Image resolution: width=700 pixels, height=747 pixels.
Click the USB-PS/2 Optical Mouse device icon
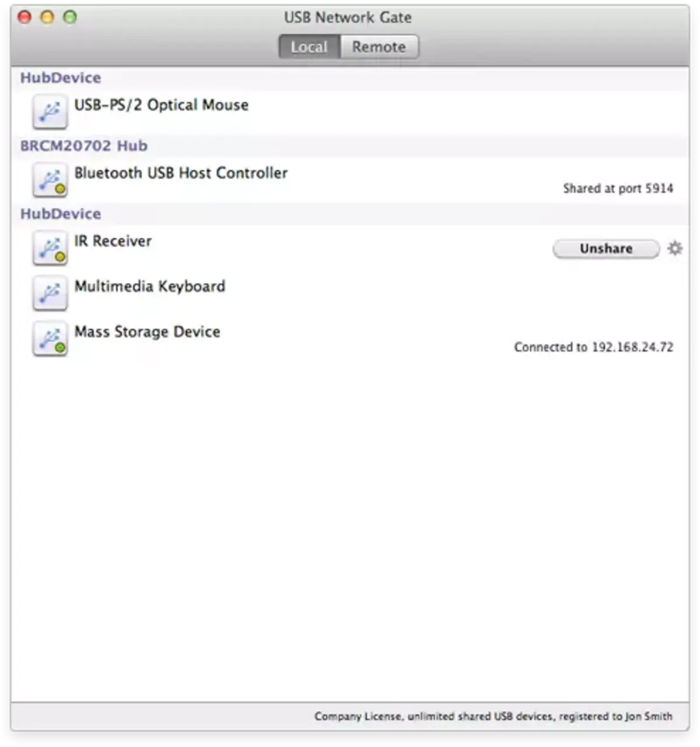50,111
